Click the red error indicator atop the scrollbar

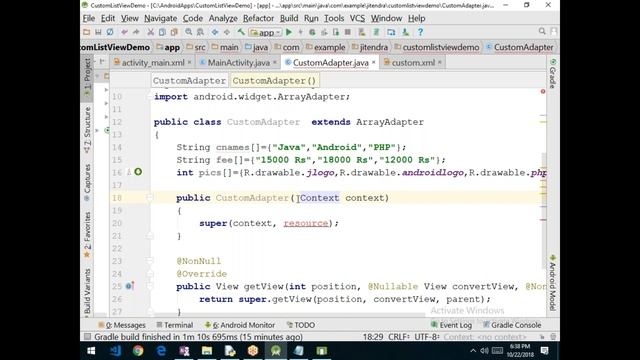tap(543, 91)
